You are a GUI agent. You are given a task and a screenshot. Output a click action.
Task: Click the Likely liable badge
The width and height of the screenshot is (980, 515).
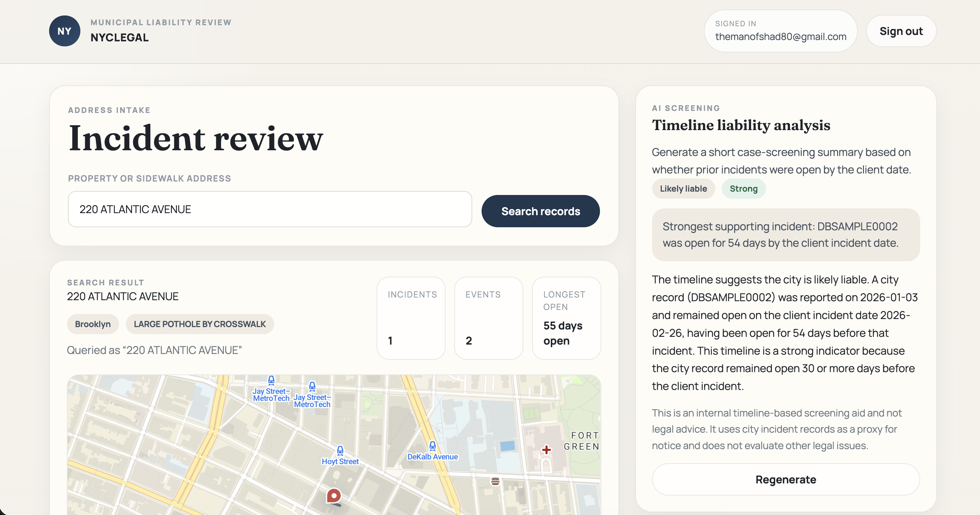683,189
